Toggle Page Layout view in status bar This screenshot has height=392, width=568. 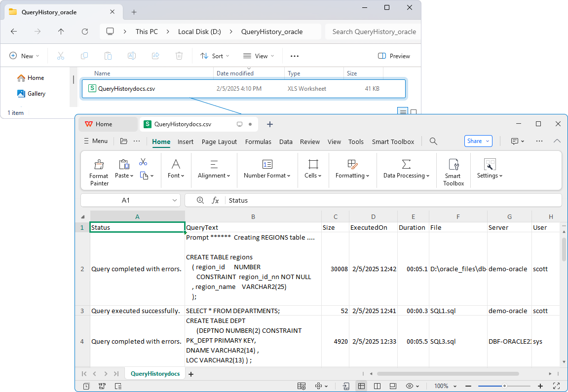tap(393, 386)
